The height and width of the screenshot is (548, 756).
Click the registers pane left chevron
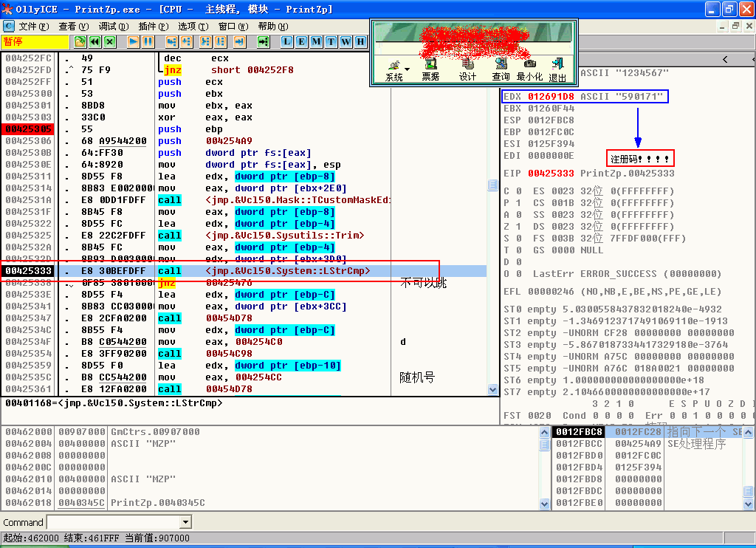coord(725,59)
